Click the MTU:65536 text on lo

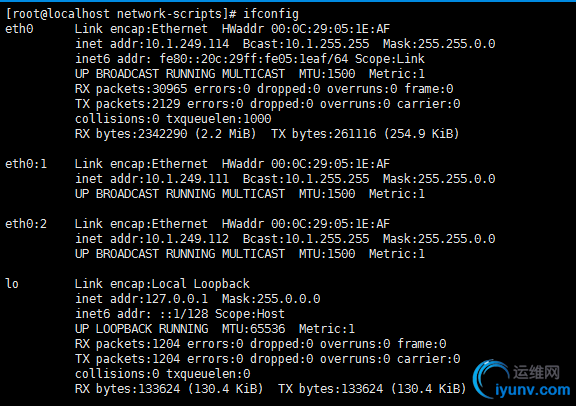[x=253, y=328]
